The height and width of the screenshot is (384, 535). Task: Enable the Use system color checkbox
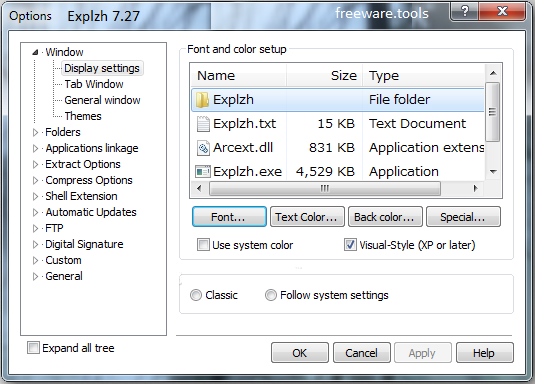point(203,245)
